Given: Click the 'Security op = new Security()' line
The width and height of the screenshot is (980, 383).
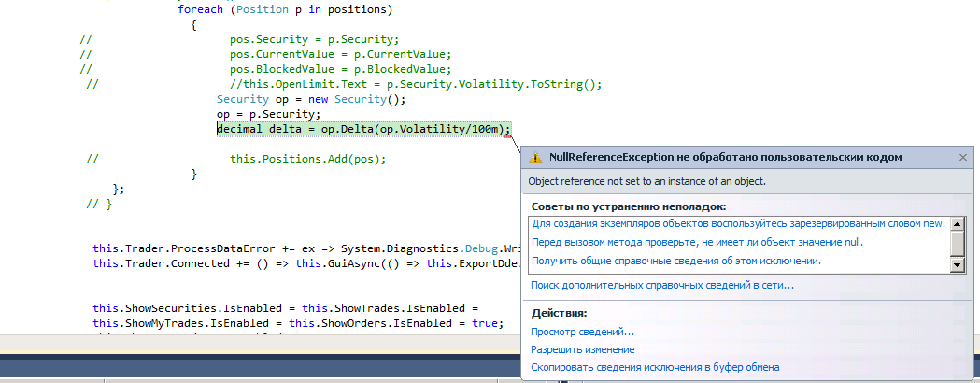Looking at the screenshot, I should [x=311, y=99].
